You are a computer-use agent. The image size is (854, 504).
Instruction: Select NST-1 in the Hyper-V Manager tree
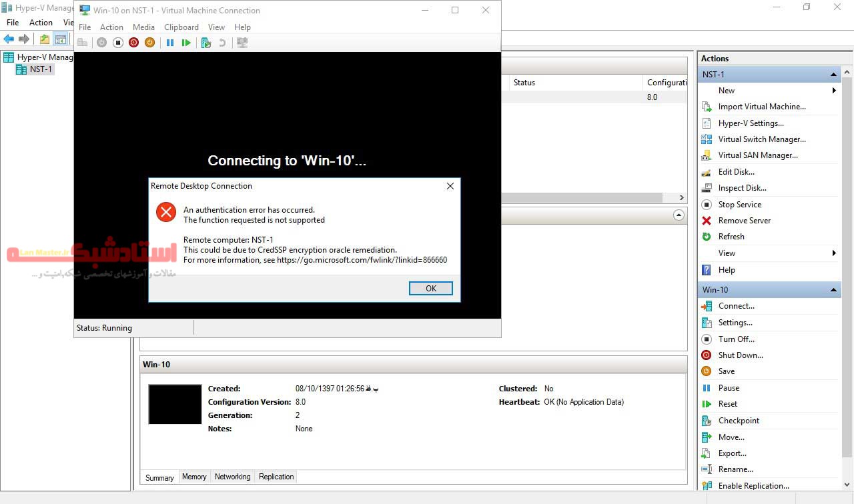[41, 69]
